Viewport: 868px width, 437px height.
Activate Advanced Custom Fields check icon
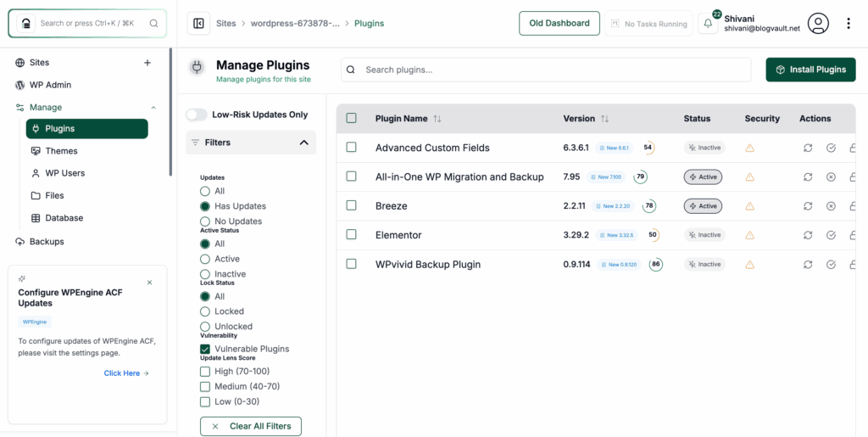[831, 148]
